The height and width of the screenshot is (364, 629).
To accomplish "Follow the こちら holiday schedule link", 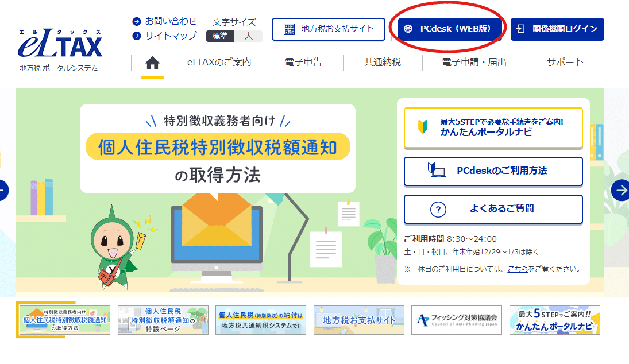I will (x=518, y=269).
